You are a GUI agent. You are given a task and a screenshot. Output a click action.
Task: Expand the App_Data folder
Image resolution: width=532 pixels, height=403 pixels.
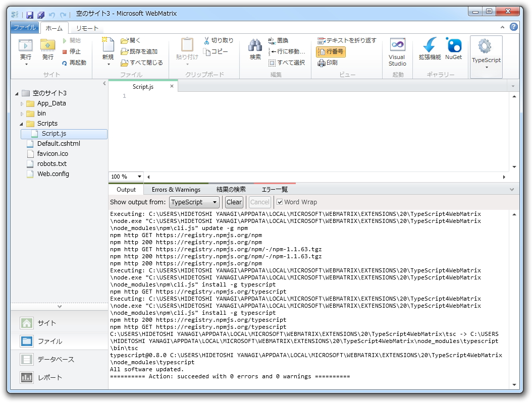21,103
